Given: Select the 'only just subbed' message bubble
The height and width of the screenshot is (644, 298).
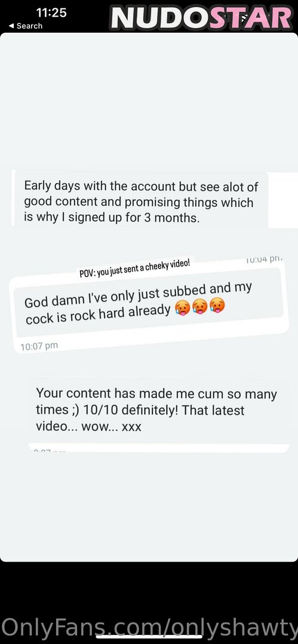Looking at the screenshot, I should pyautogui.click(x=148, y=303).
